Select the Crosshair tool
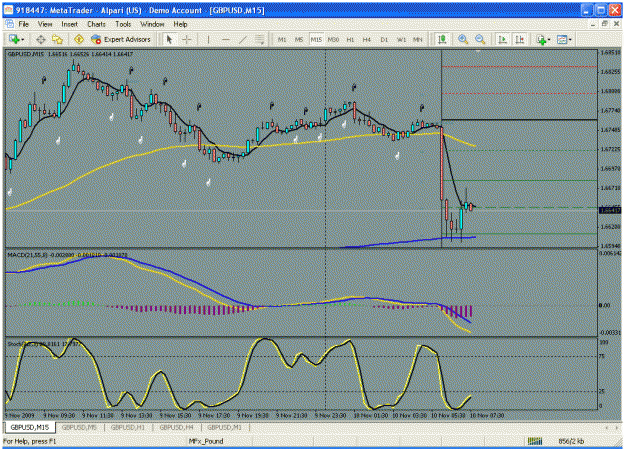 pyautogui.click(x=187, y=39)
